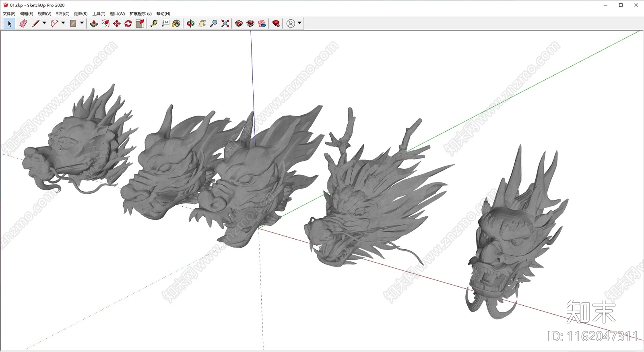644x352 pixels.
Task: Open the 工具(T) menu
Action: click(x=99, y=14)
